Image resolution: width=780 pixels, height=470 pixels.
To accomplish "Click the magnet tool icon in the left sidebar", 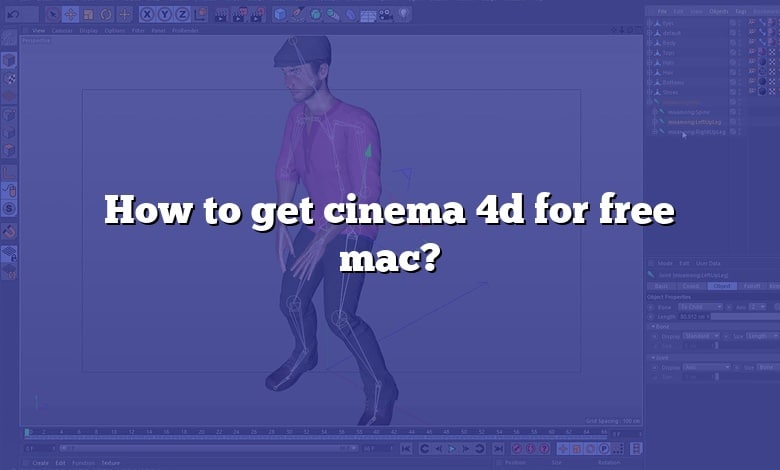I will point(9,232).
